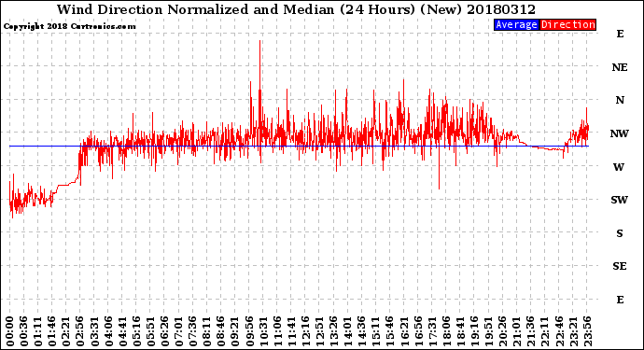This screenshot has height=350, width=644.
Task: Click the 08:46 time axis label
Action: (221, 331)
